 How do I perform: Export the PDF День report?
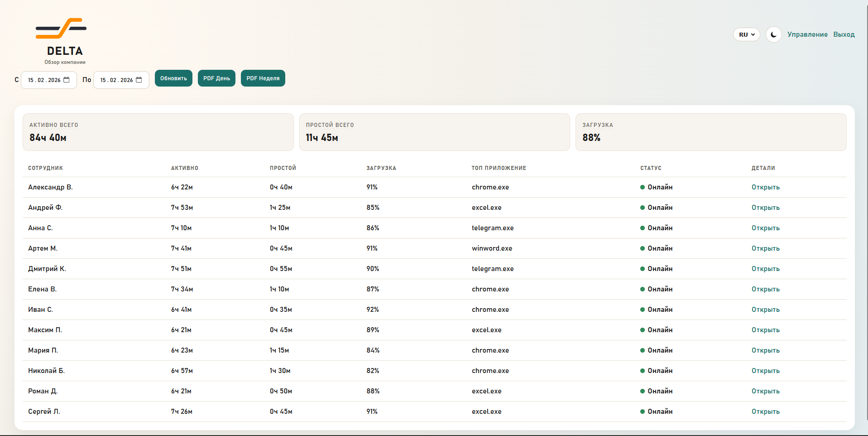(216, 78)
